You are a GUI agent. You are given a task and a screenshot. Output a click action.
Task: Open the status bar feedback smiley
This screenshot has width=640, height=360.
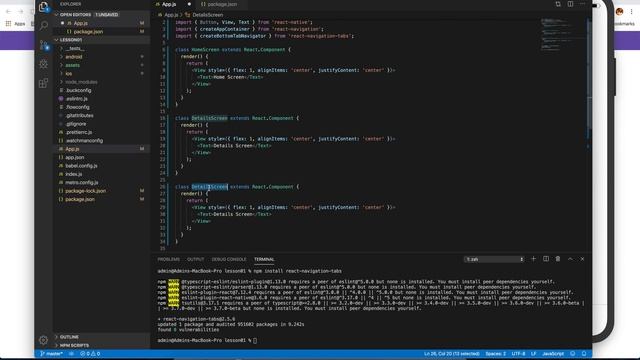pos(573,353)
